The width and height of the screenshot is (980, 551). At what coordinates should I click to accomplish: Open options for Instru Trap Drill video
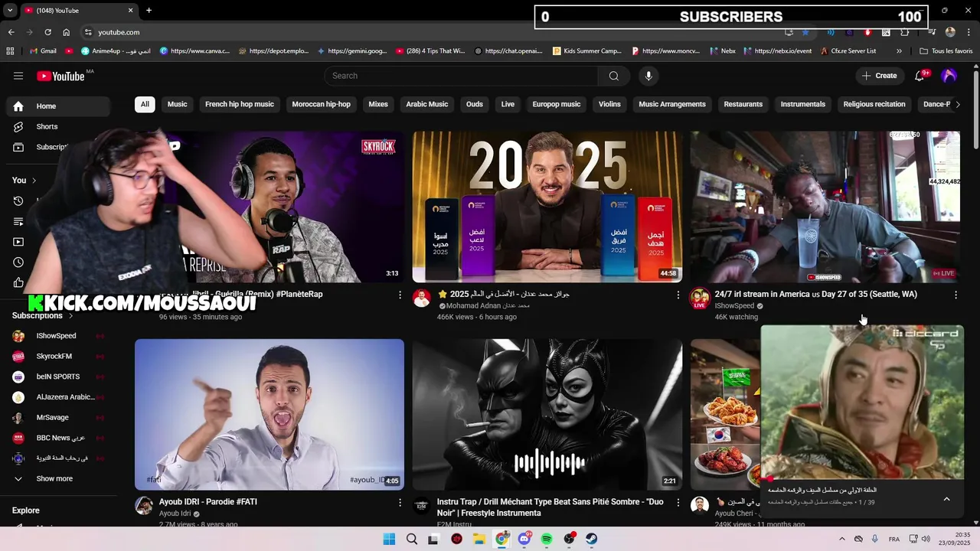(678, 503)
